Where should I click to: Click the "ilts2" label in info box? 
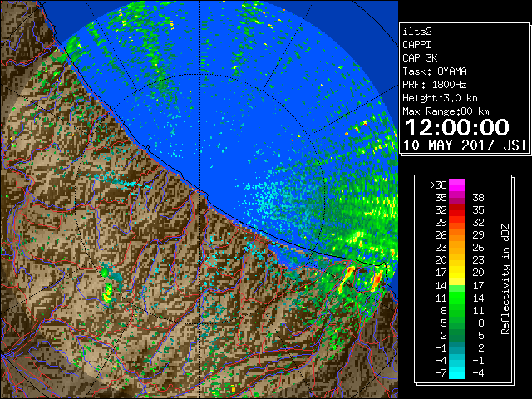point(417,32)
